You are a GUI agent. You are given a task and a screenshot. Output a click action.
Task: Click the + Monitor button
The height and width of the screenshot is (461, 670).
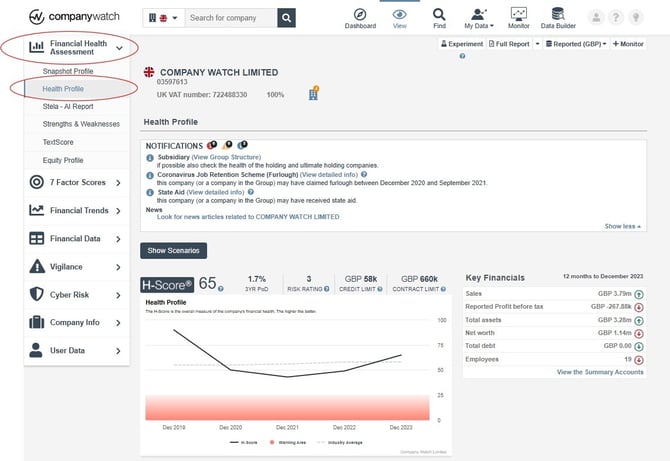tap(628, 44)
